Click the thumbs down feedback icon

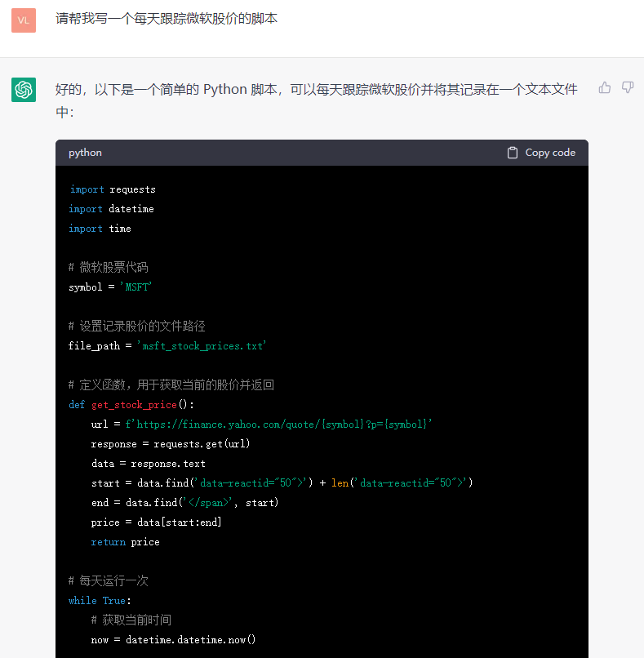click(x=628, y=87)
